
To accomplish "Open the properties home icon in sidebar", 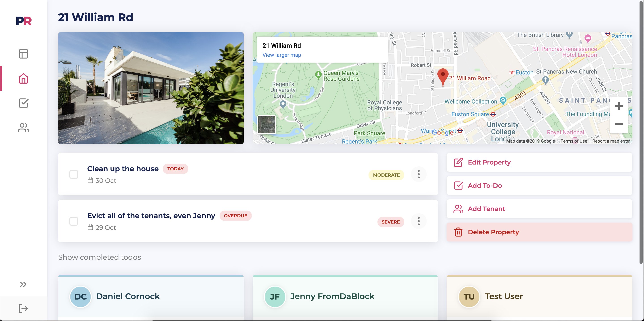I will tap(23, 78).
